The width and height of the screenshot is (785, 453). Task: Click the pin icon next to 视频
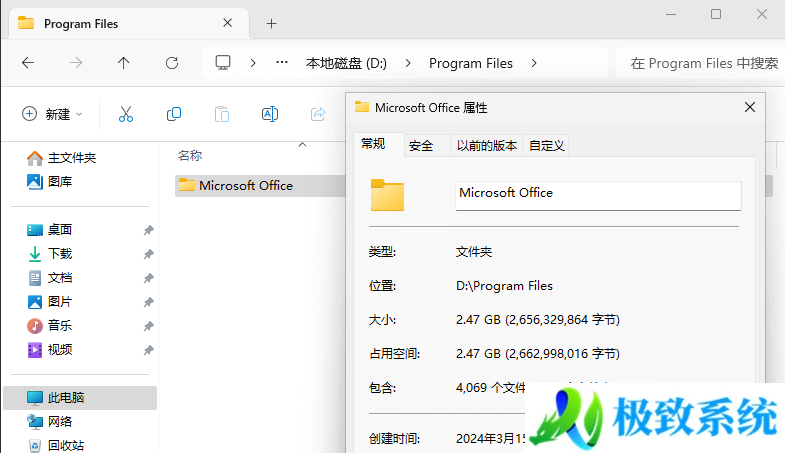point(148,350)
